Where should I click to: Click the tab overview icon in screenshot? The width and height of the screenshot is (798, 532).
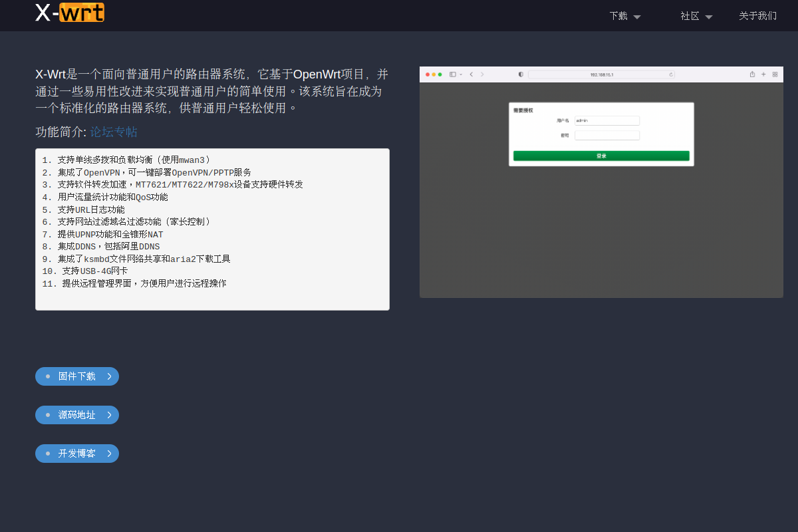pyautogui.click(x=775, y=74)
